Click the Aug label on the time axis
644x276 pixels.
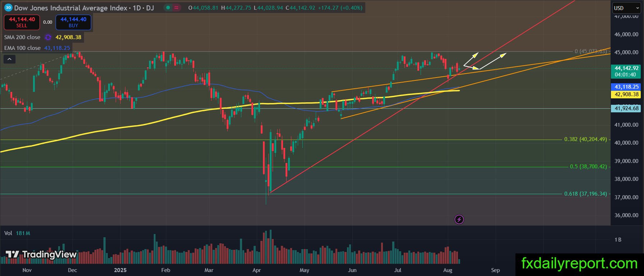click(448, 270)
